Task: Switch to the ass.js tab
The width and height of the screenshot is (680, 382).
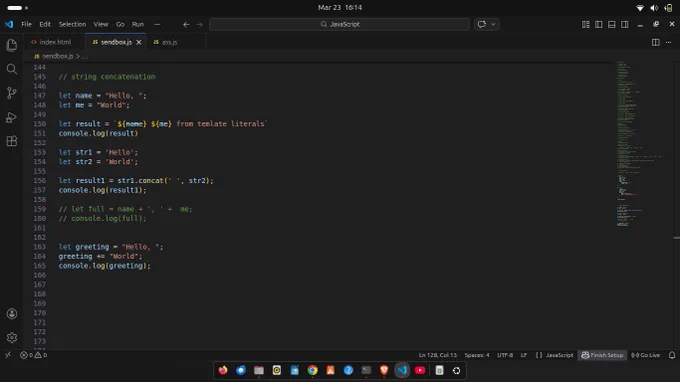Action: (169, 42)
